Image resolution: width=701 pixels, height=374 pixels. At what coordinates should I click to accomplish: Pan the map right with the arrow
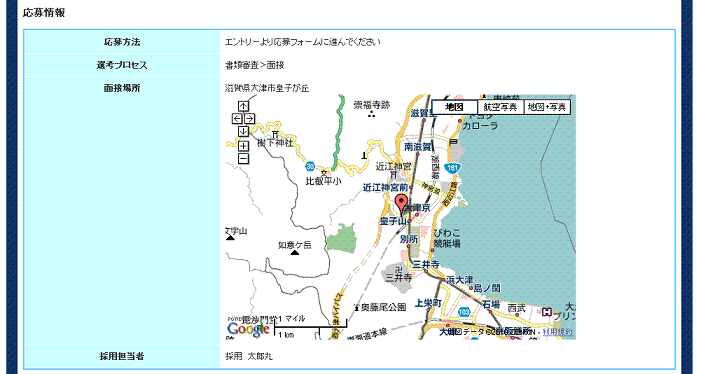pyautogui.click(x=249, y=118)
